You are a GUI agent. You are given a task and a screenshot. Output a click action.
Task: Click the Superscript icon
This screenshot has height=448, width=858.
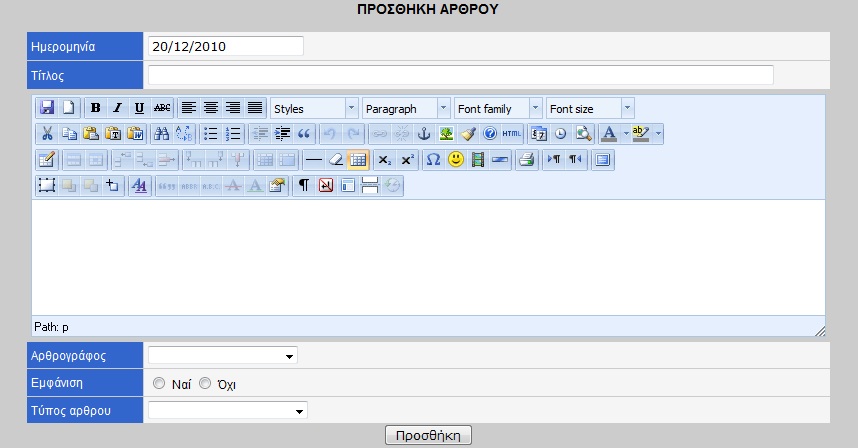[x=407, y=160]
